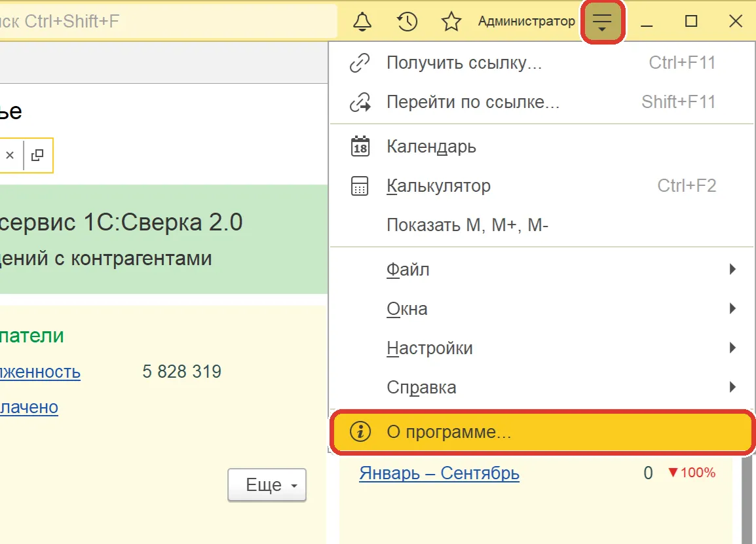Expand the Файл submenu

[541, 269]
